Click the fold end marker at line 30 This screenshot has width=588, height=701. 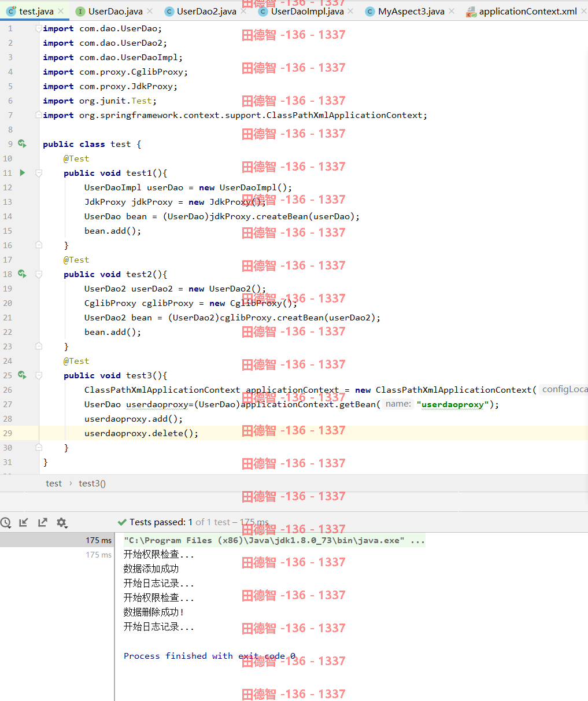click(39, 448)
